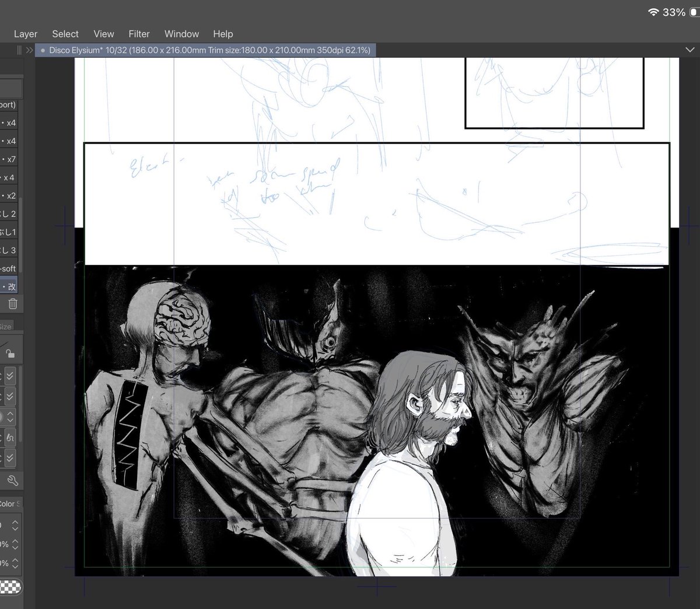Select the sub tool ending in 'し 3'
700x609 pixels.
[x=9, y=250]
